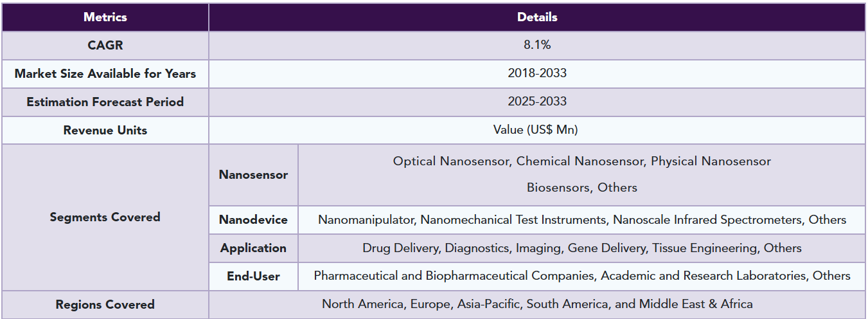
Task: Select the Application segment label
Action: (253, 248)
